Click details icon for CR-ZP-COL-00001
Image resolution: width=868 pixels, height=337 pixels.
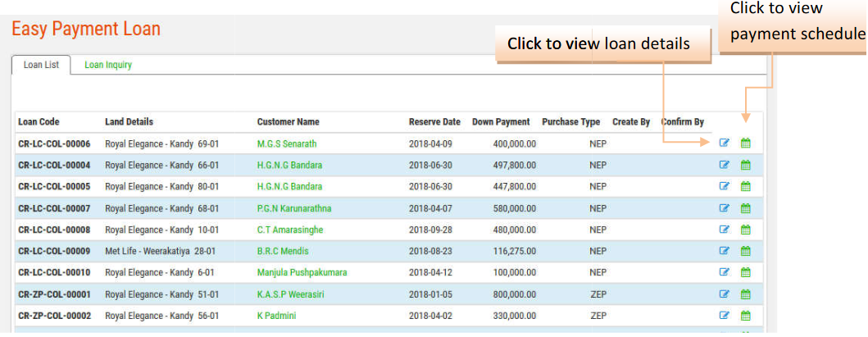pyautogui.click(x=724, y=294)
